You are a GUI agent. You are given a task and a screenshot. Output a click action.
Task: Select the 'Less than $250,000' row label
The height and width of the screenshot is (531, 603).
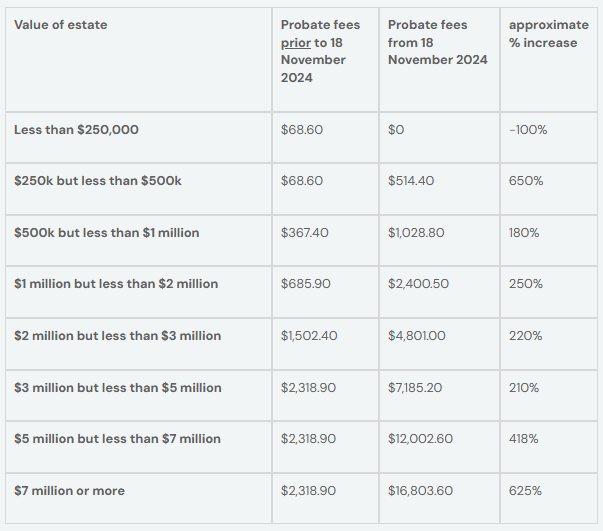point(76,130)
